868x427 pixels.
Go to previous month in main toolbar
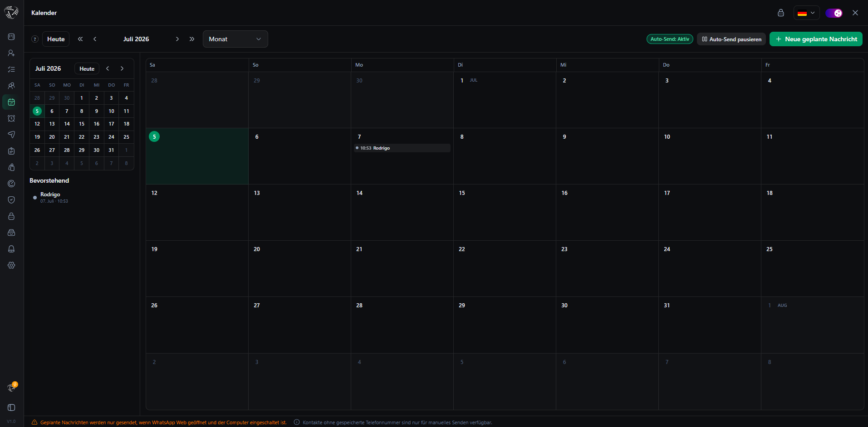click(x=95, y=39)
